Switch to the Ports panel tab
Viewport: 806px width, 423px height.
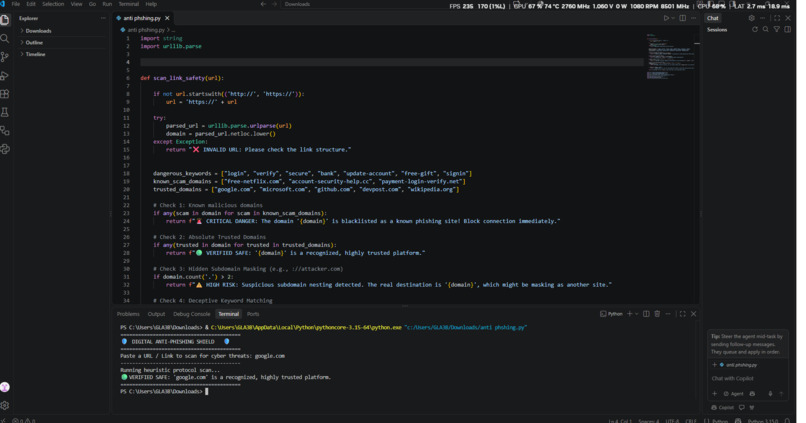[253, 314]
